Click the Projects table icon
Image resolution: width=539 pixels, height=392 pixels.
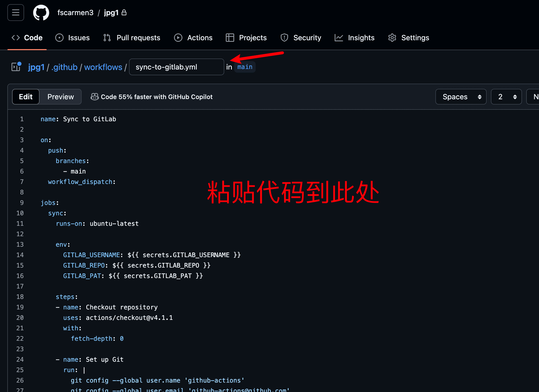click(x=230, y=38)
